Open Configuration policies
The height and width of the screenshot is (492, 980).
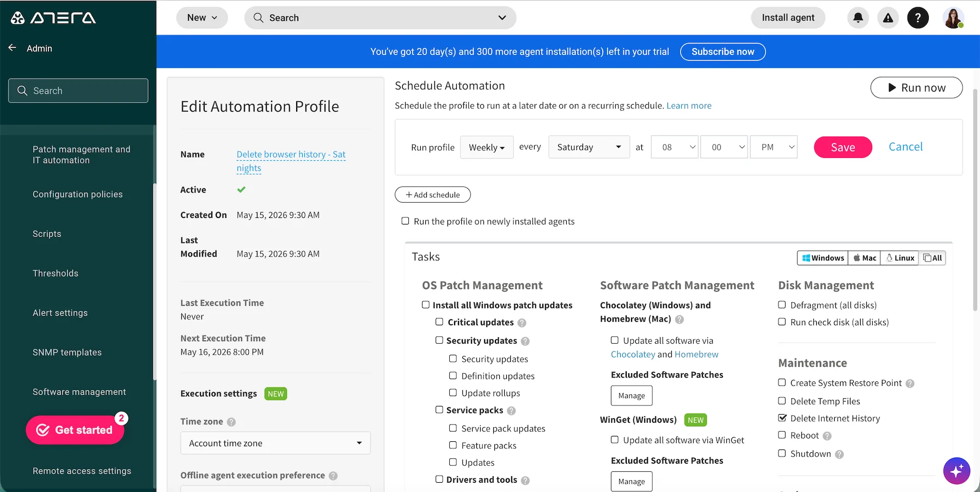click(x=78, y=194)
